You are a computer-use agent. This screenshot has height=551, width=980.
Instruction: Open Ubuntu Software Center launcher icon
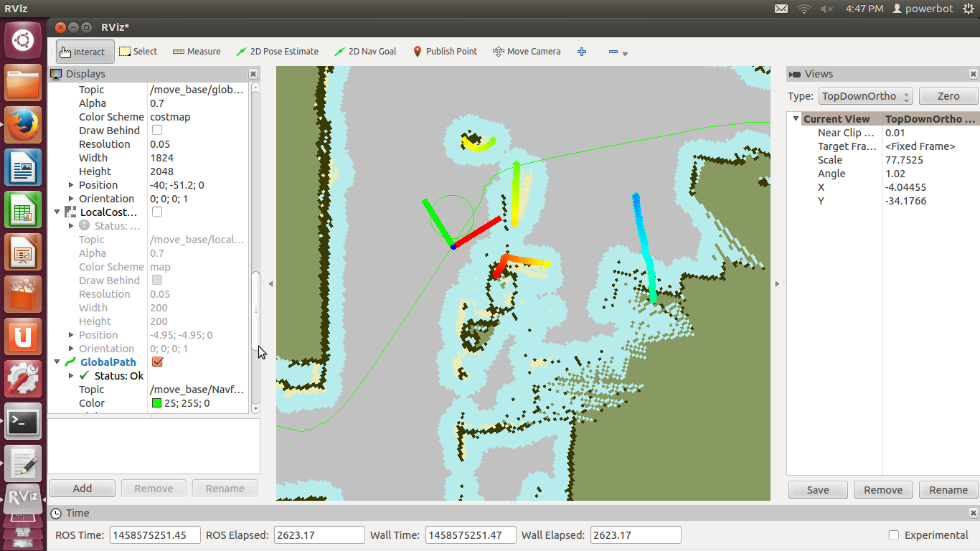click(x=23, y=296)
